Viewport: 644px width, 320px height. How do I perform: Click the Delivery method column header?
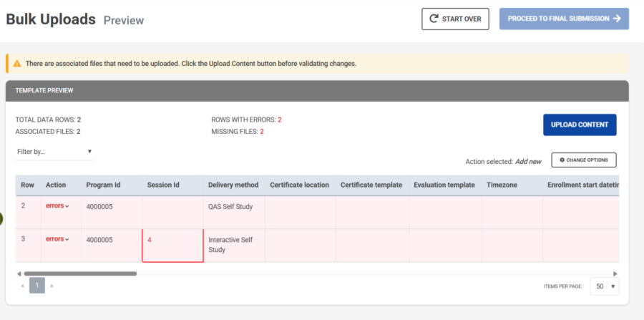pyautogui.click(x=233, y=185)
